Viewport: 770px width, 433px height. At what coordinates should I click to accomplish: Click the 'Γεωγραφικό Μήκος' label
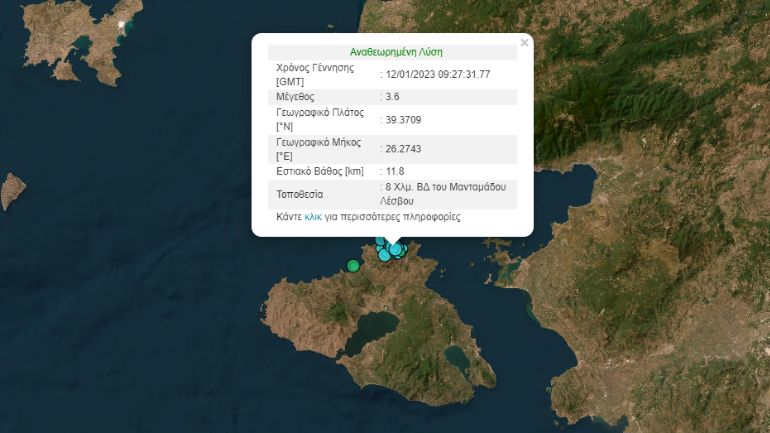(x=318, y=142)
